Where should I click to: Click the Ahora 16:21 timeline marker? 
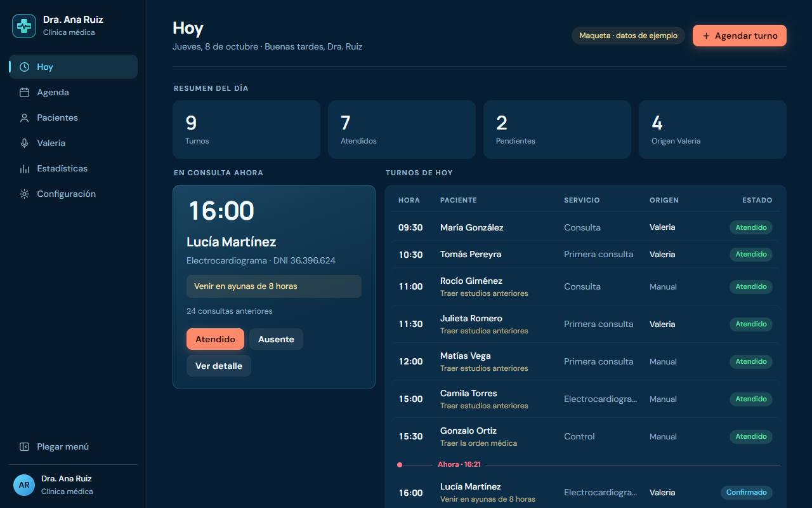459,465
